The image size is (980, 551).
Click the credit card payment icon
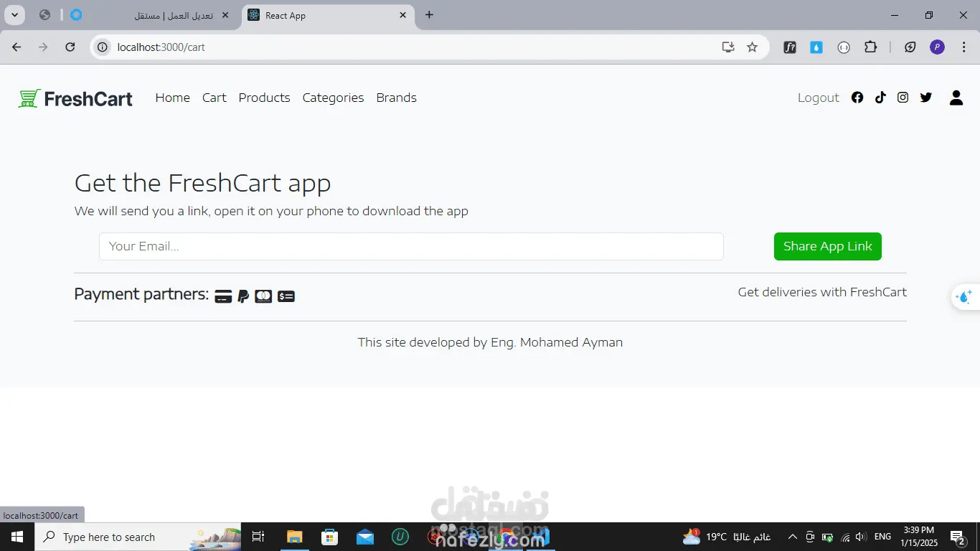223,296
